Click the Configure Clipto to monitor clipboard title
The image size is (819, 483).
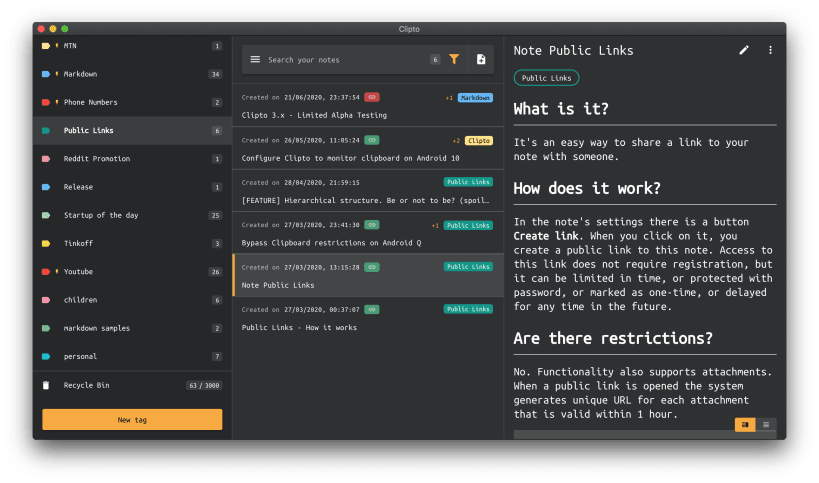pyautogui.click(x=350, y=158)
